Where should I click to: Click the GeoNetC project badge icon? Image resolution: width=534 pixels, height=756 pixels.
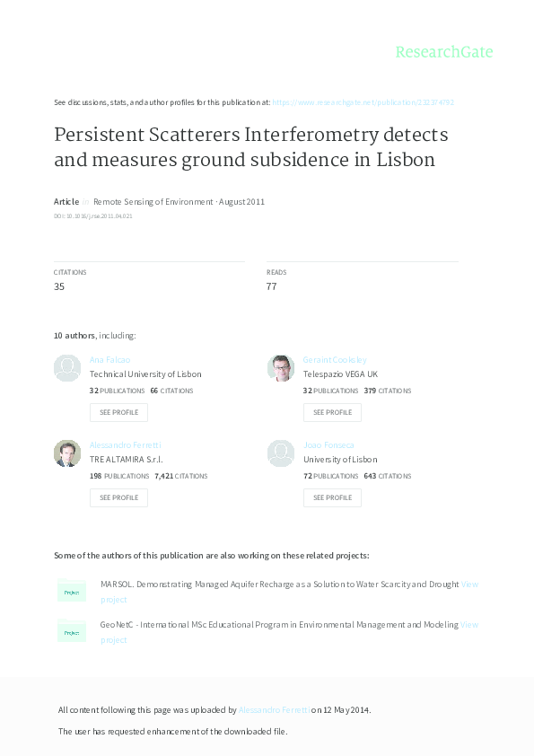pyautogui.click(x=72, y=632)
